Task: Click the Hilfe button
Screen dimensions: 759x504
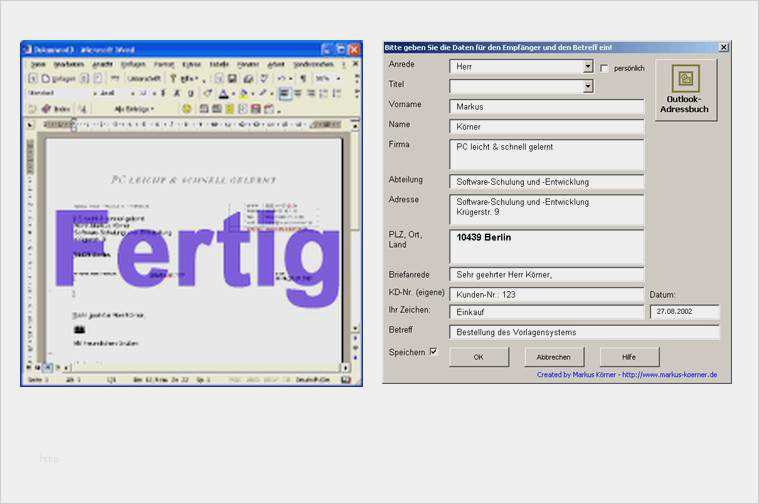Action: (629, 357)
